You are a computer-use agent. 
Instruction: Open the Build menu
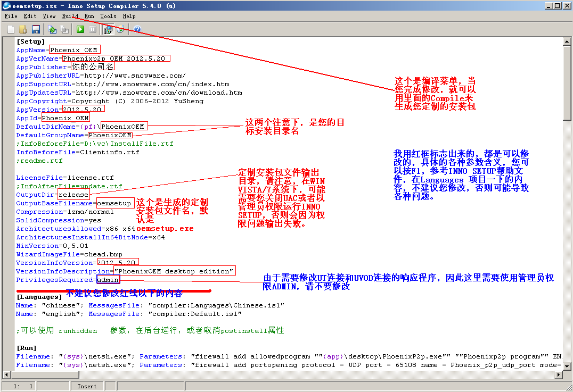tap(70, 16)
